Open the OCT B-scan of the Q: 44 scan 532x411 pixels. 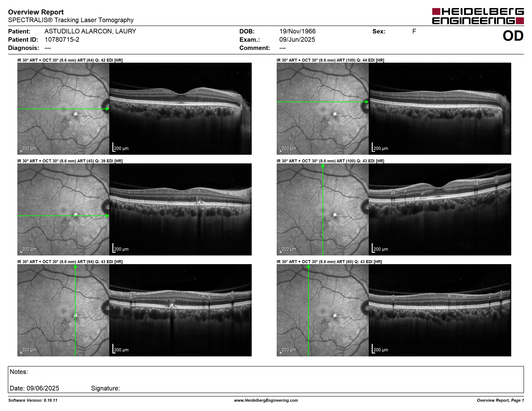click(440, 109)
